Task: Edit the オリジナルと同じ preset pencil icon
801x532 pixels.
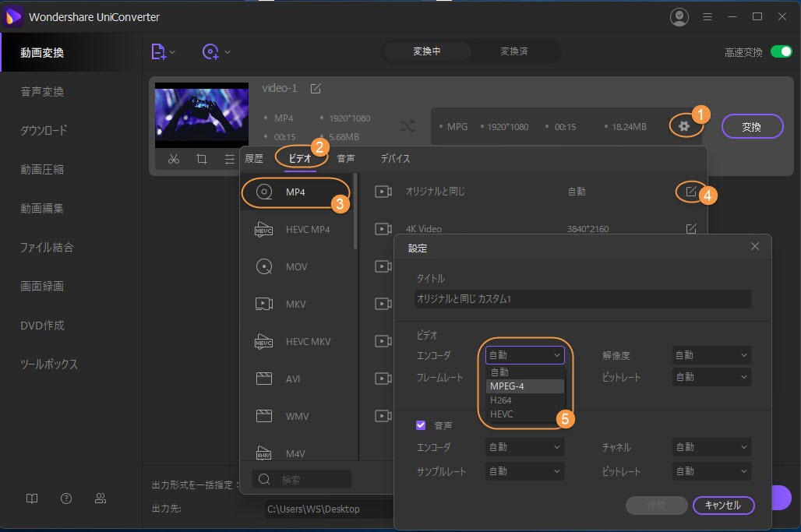Action: (x=690, y=193)
